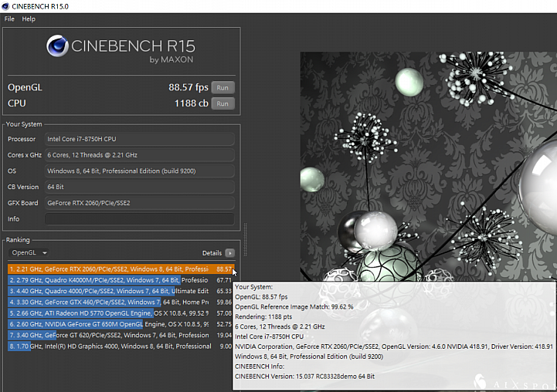Run the OpenGL benchmark

tap(222, 88)
